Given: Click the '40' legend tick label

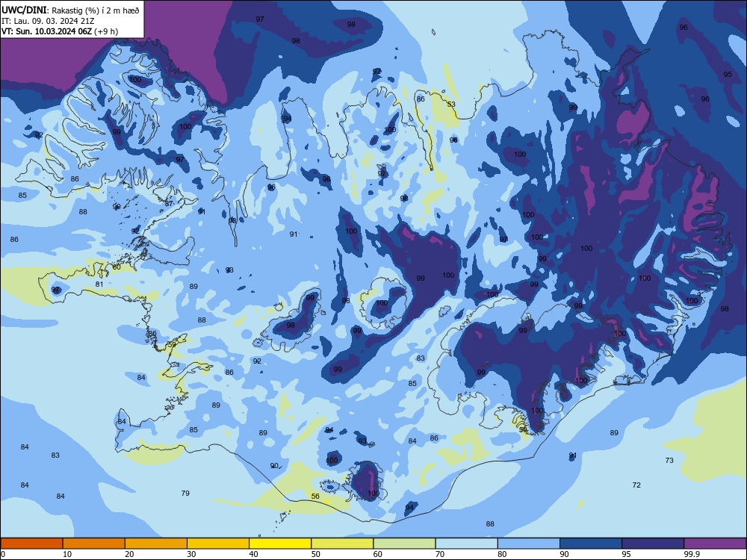Looking at the screenshot, I should click(x=253, y=554).
